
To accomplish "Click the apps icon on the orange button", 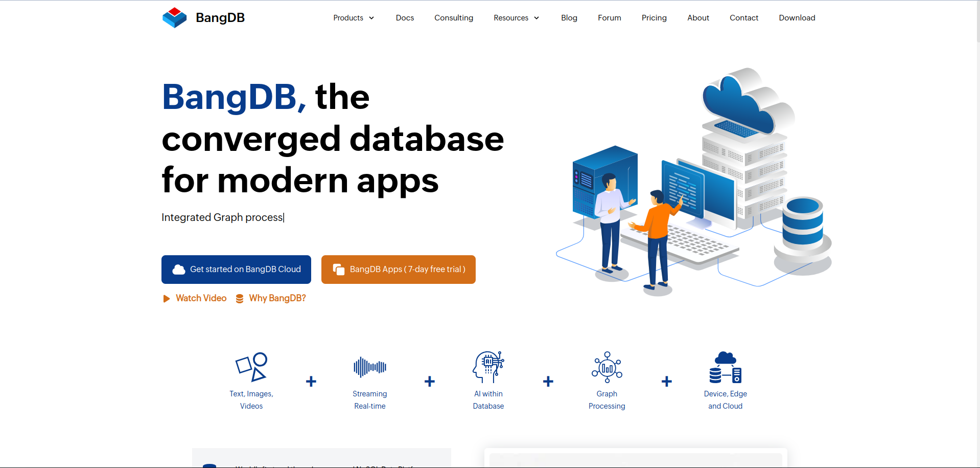I will click(339, 270).
